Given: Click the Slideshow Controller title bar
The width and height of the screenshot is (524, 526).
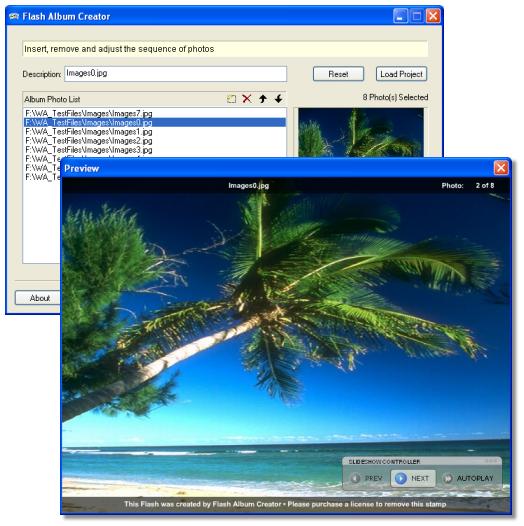Looking at the screenshot, I should pyautogui.click(x=422, y=462).
